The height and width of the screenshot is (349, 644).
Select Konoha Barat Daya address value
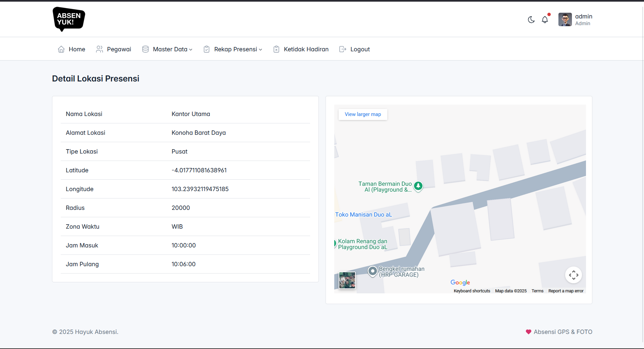(199, 133)
